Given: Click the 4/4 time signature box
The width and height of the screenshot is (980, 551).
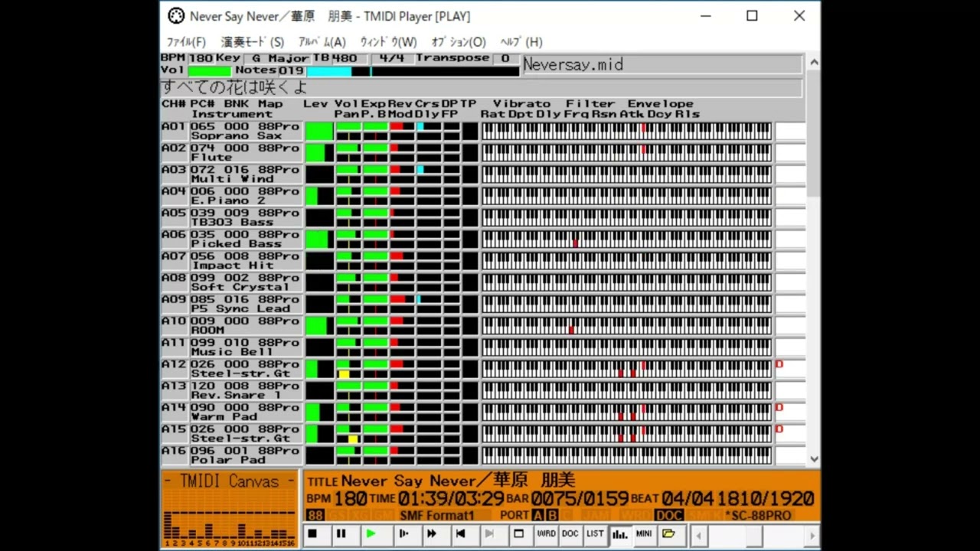Looking at the screenshot, I should tap(391, 58).
